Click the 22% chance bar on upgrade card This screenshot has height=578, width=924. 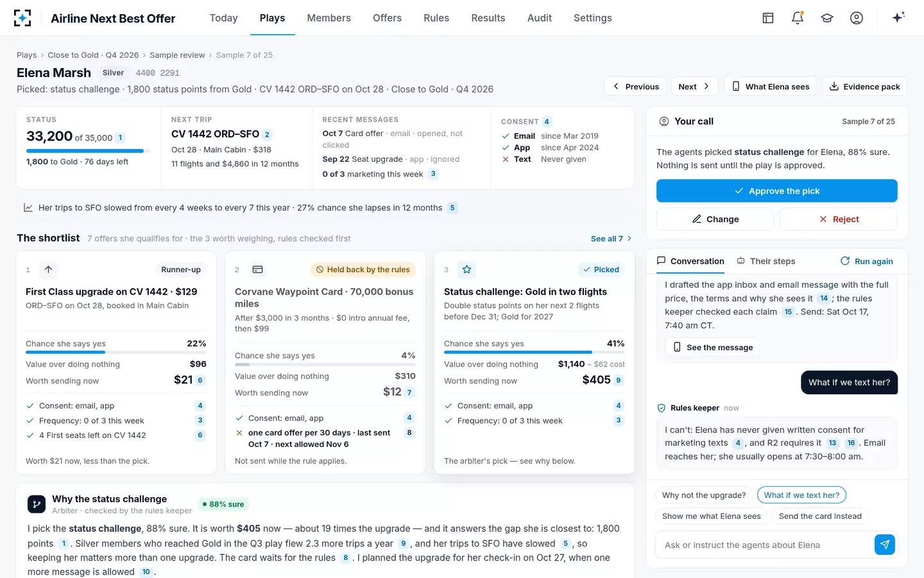tap(116, 353)
